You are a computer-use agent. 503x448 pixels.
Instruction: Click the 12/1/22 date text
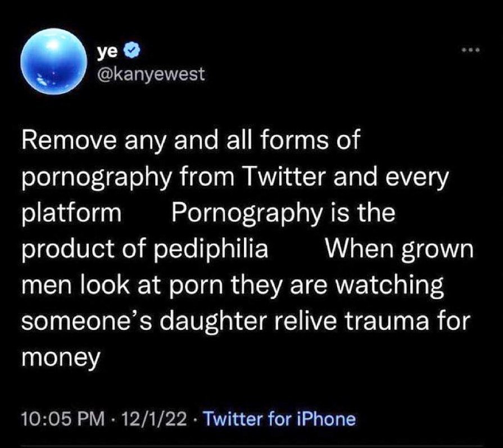[x=155, y=419]
